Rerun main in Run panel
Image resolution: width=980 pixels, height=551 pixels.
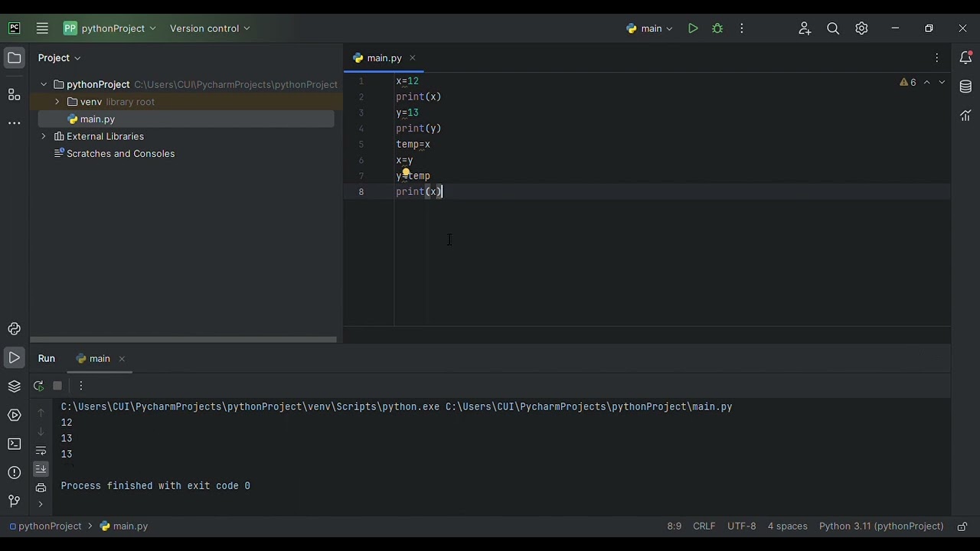pos(39,386)
